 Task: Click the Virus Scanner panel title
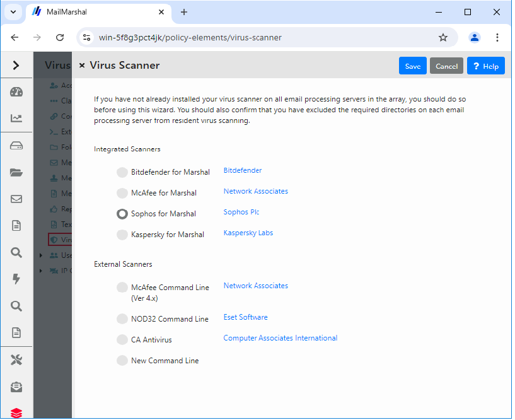click(125, 66)
